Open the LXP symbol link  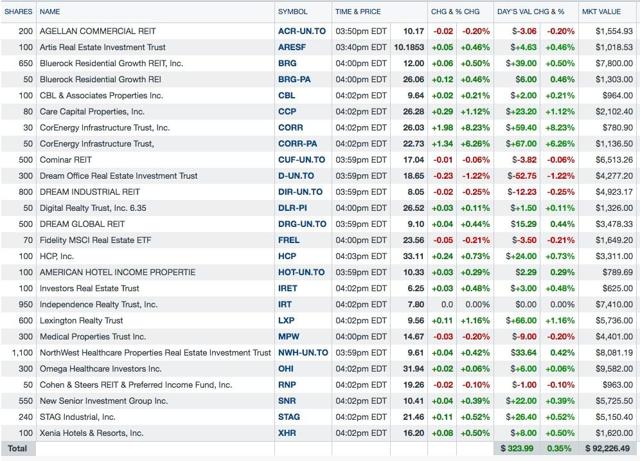click(x=286, y=321)
